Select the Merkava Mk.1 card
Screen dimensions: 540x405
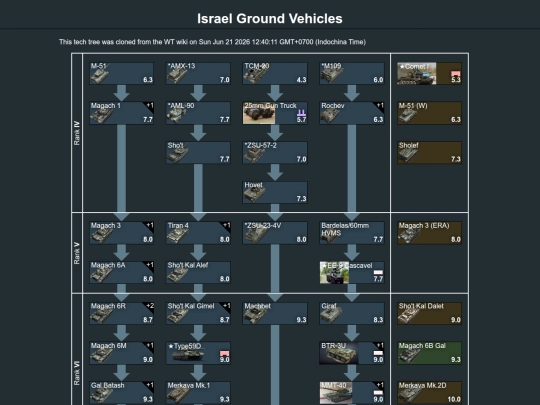click(198, 393)
